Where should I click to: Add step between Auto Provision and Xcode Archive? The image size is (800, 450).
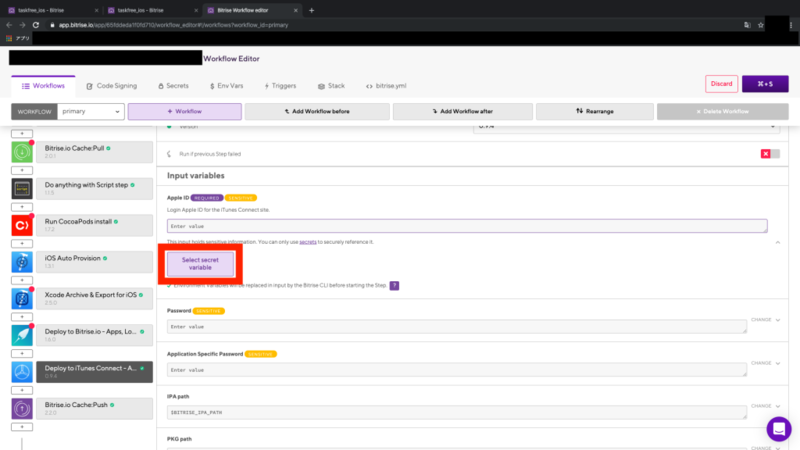[22, 280]
